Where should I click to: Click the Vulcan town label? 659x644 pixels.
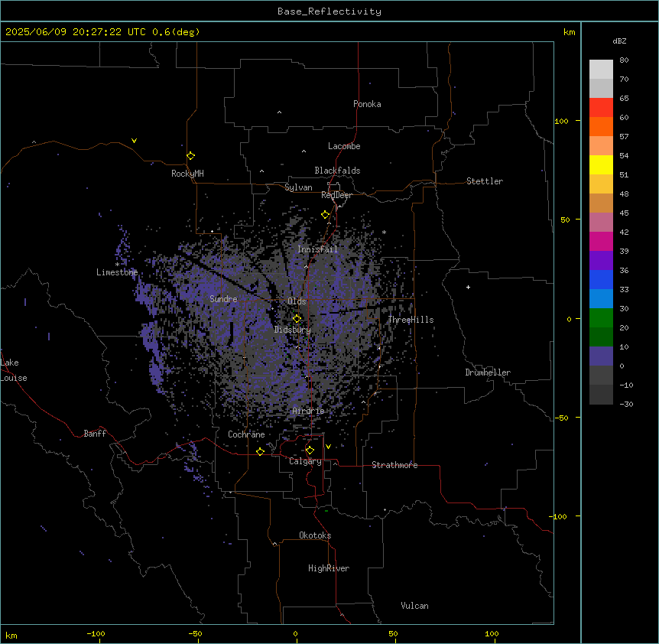(415, 606)
